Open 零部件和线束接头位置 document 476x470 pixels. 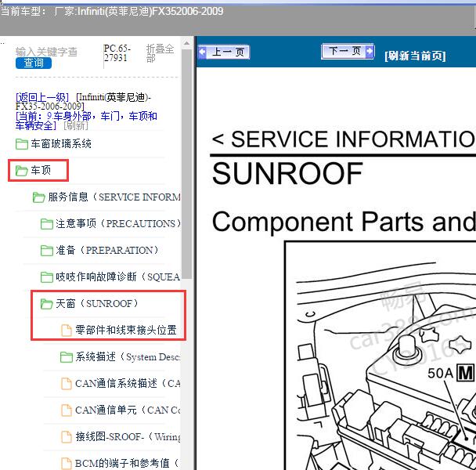click(x=126, y=330)
